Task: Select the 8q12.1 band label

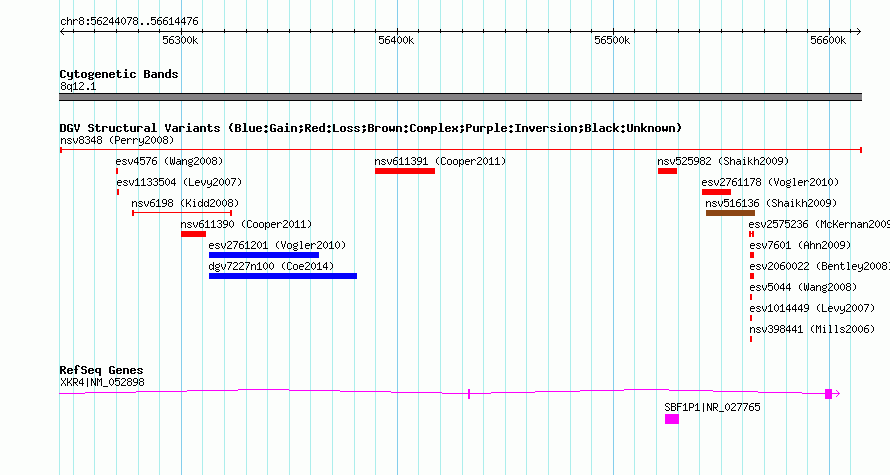Action: [78, 87]
